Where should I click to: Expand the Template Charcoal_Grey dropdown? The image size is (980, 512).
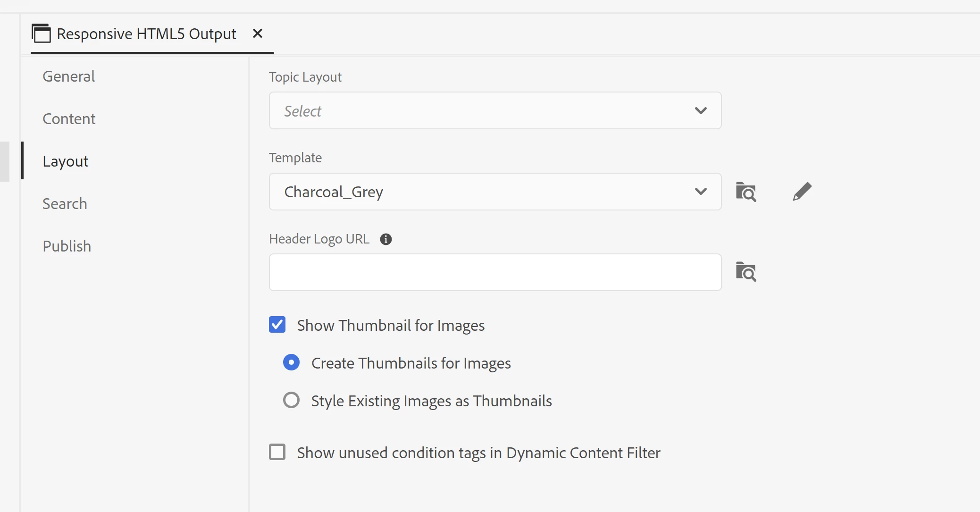[x=494, y=192]
